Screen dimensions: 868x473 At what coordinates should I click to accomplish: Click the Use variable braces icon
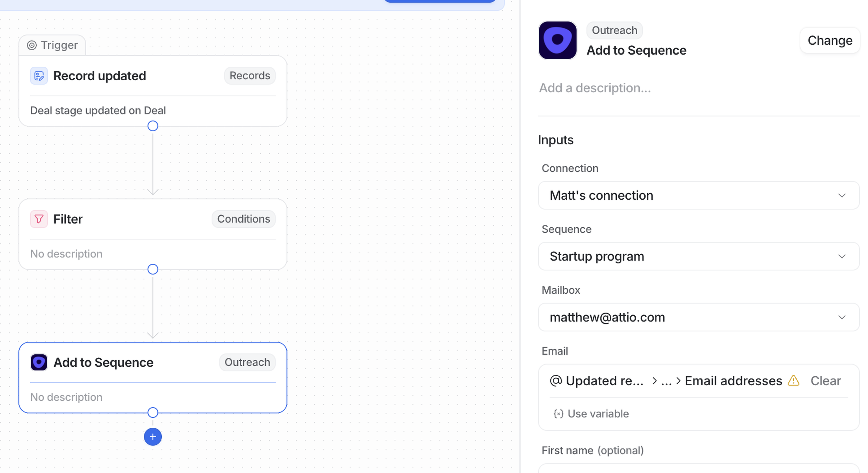point(558,414)
